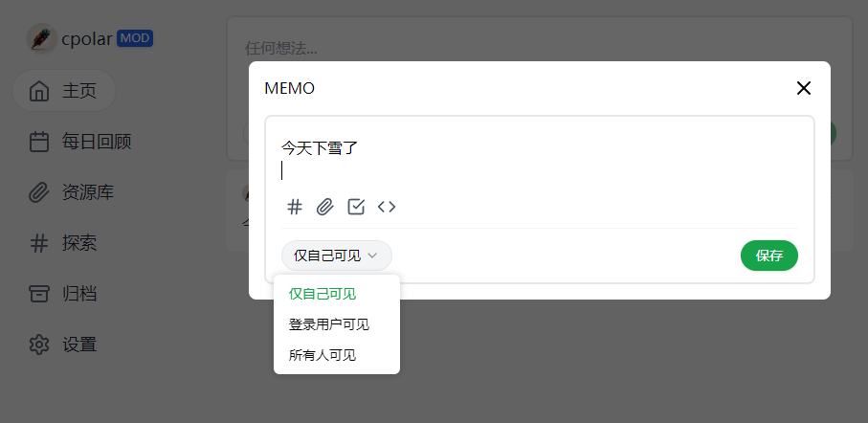Click the cpolar user avatar

(x=42, y=38)
